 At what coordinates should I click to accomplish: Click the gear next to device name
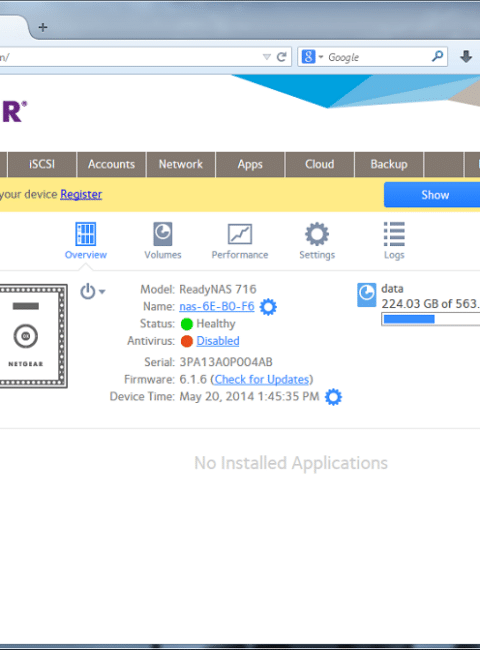[x=268, y=307]
